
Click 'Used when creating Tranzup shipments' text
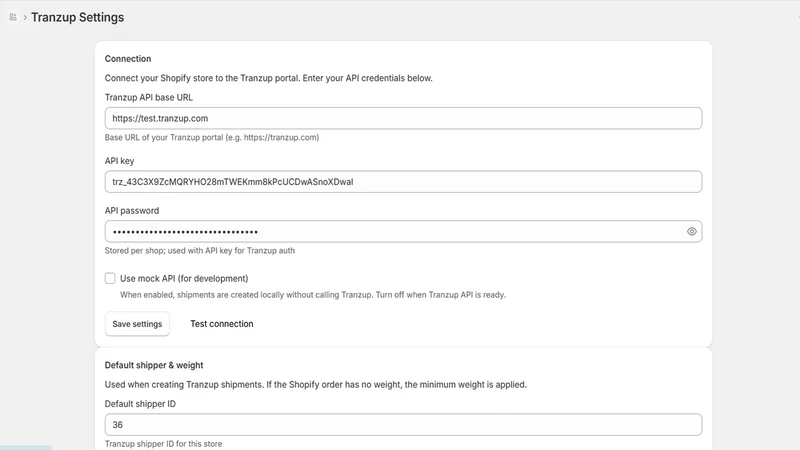[316, 385]
